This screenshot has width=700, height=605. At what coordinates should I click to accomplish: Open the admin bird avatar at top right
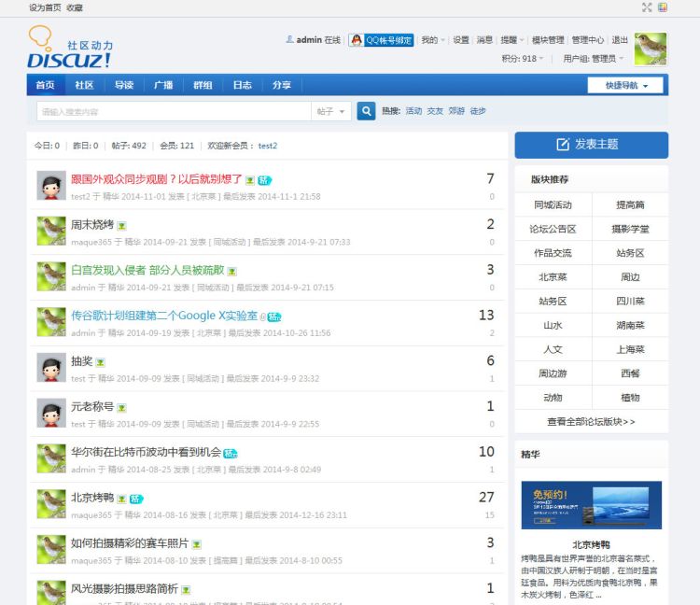pos(651,49)
